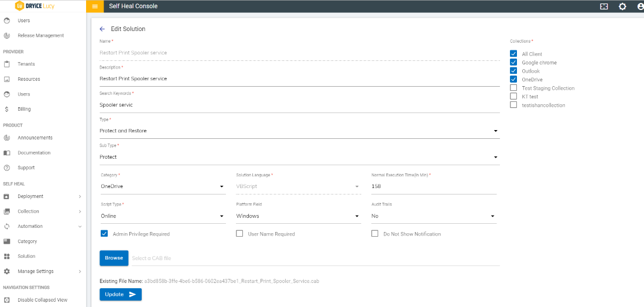Click the Search Keywords input field
This screenshot has height=307, width=644.
(x=299, y=105)
